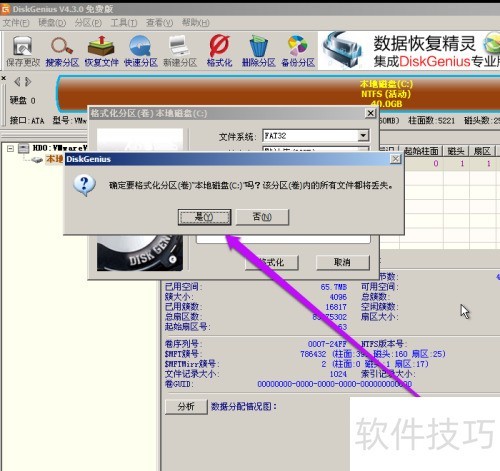Screen dimensions: 500x471
Task: Click the 分析 analyze button
Action: point(186,406)
